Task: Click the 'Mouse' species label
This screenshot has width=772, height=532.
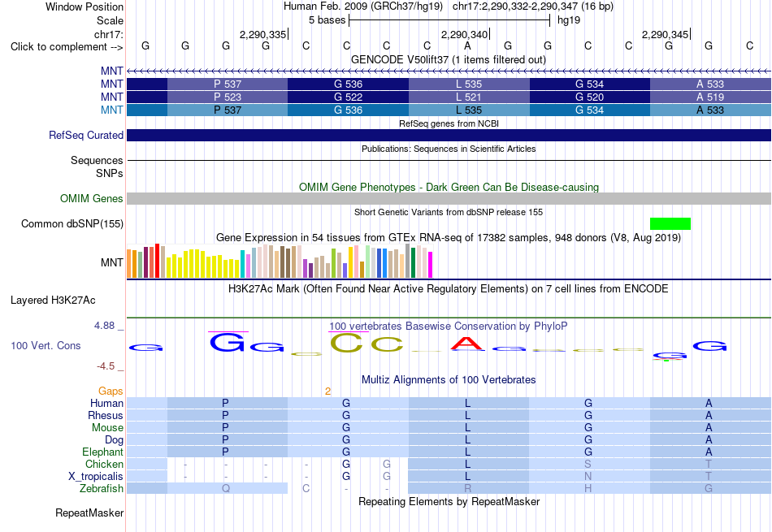Action: (107, 428)
